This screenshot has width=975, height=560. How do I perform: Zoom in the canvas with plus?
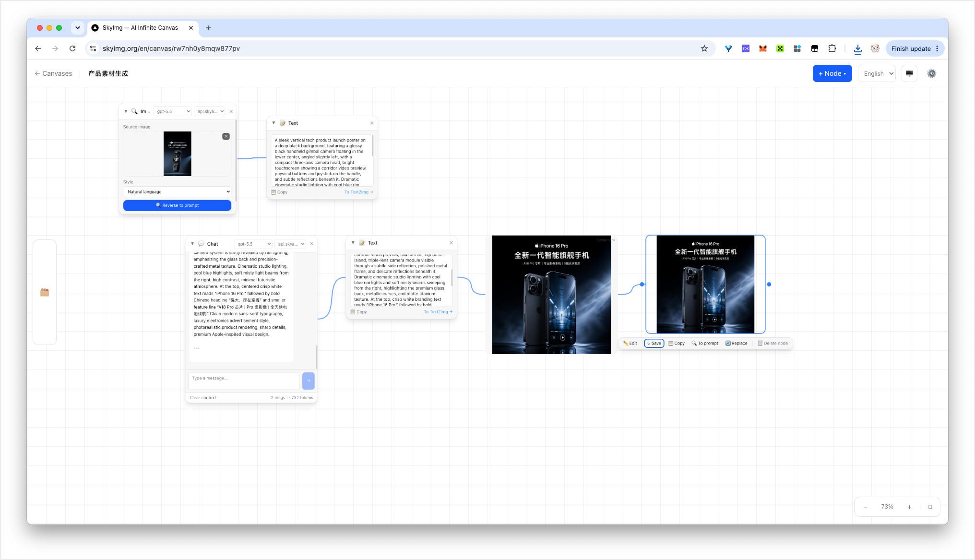(x=909, y=507)
